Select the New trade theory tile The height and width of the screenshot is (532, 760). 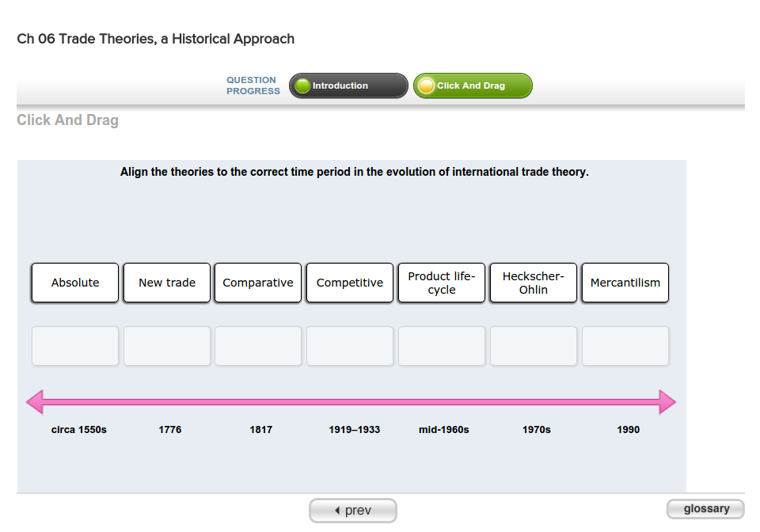(166, 283)
